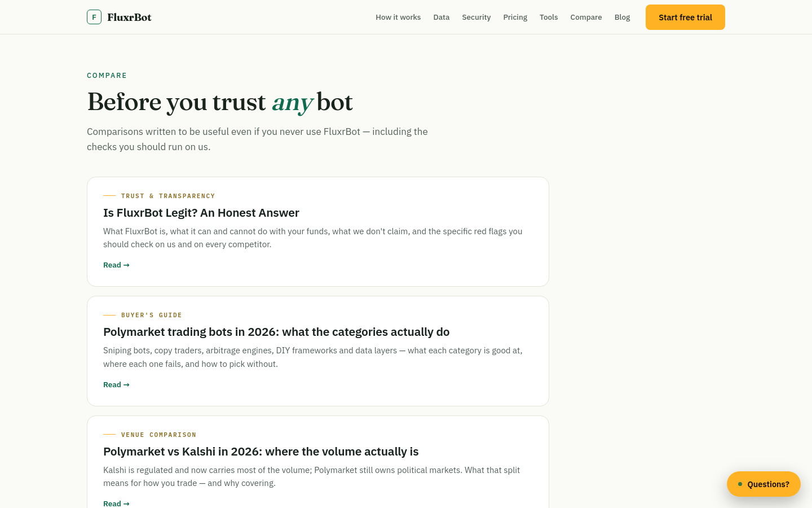Click the Start free trial button
The width and height of the screenshot is (812, 508).
pyautogui.click(x=685, y=17)
